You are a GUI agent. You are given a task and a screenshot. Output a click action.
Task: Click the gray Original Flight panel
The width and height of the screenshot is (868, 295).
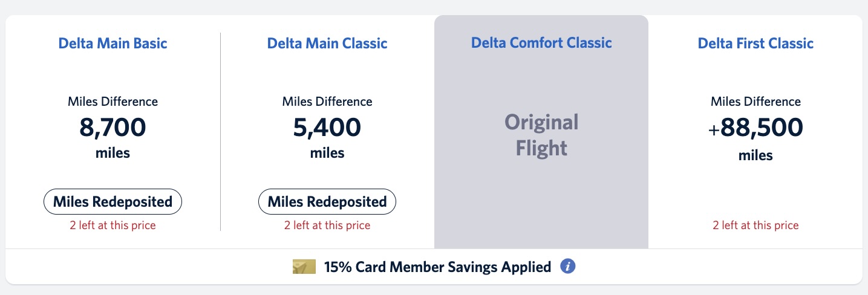(x=541, y=132)
